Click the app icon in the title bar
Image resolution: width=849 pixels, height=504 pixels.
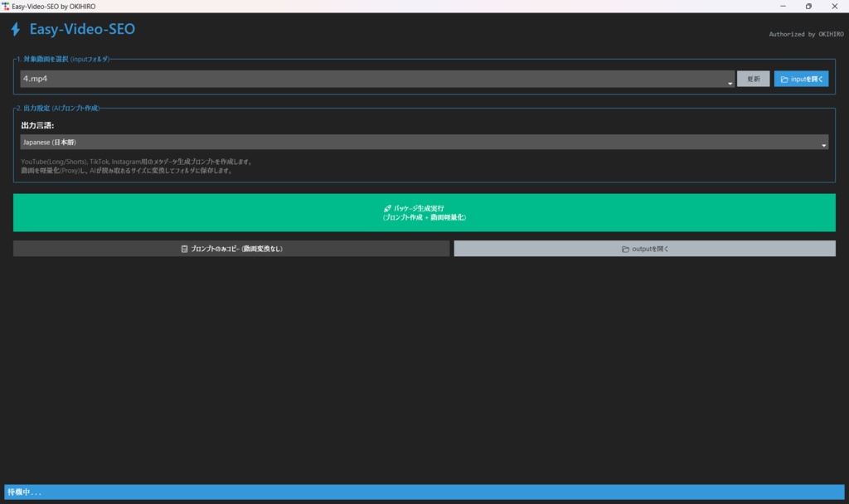click(6, 7)
